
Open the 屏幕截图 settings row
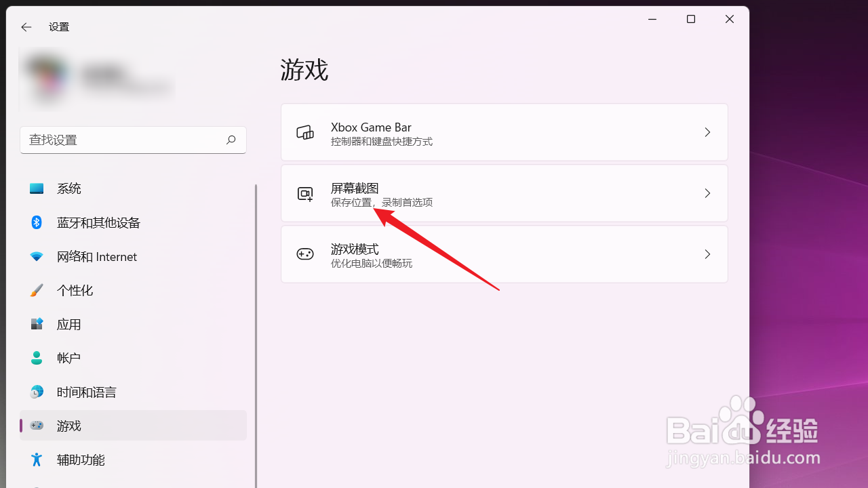[x=505, y=193]
